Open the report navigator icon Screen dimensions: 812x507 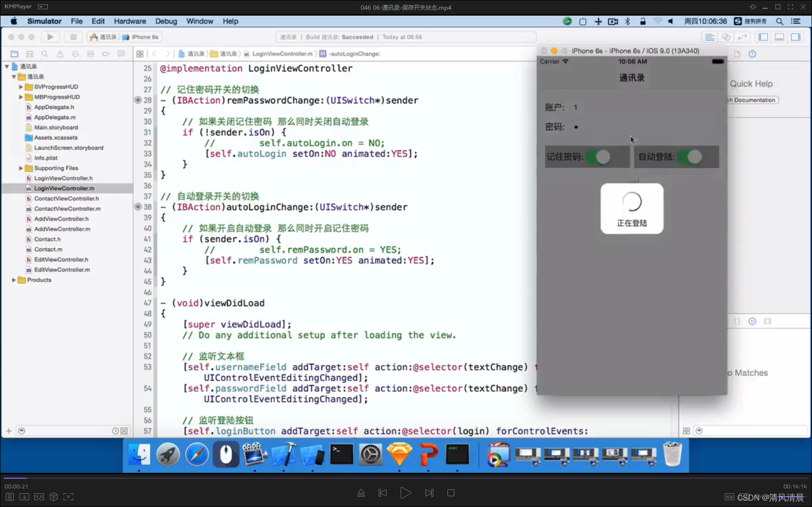[x=121, y=54]
